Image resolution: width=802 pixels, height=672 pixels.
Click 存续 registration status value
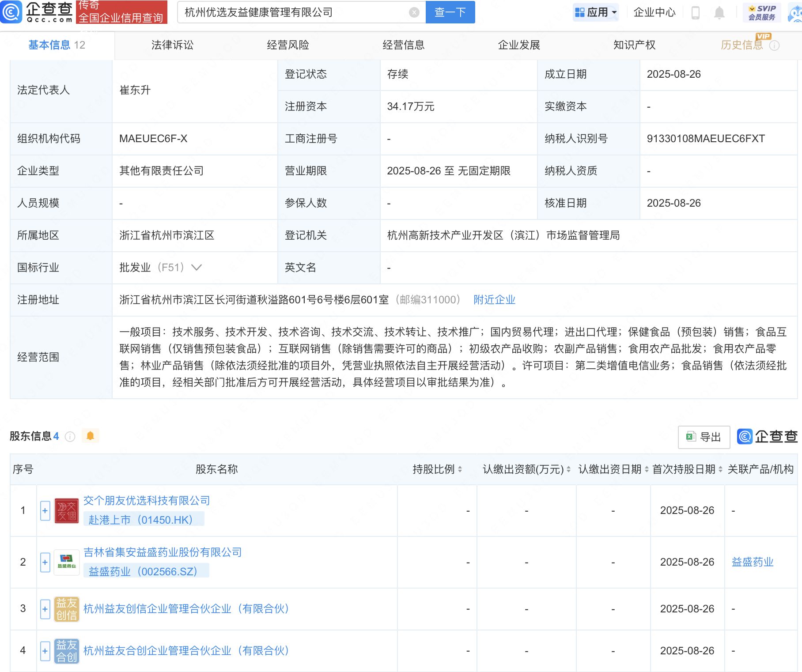pyautogui.click(x=397, y=74)
